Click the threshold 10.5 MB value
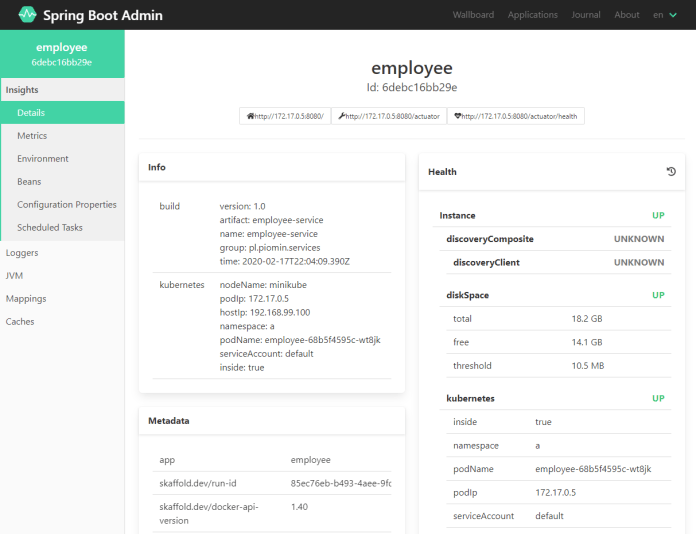 (588, 366)
